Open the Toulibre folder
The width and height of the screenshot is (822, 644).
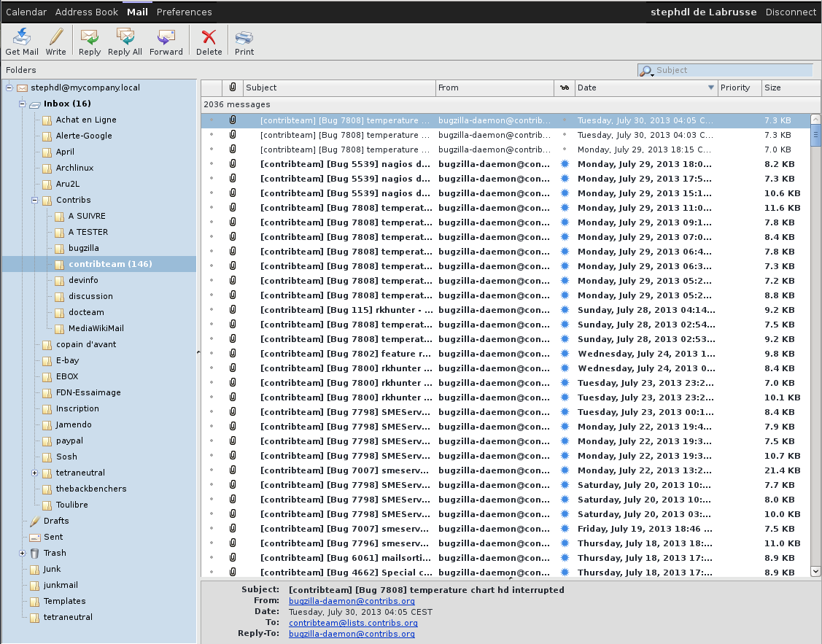[71, 505]
